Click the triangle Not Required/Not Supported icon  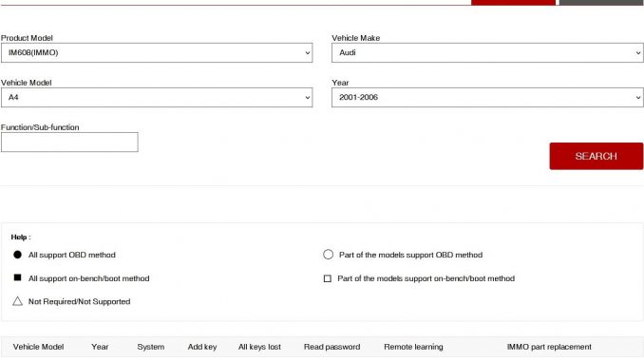point(17,301)
